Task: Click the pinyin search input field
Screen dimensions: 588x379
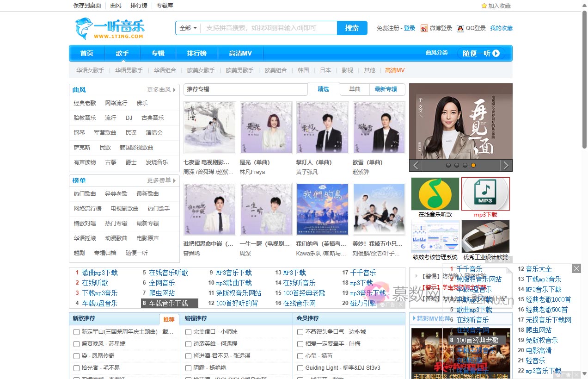Action: click(268, 28)
